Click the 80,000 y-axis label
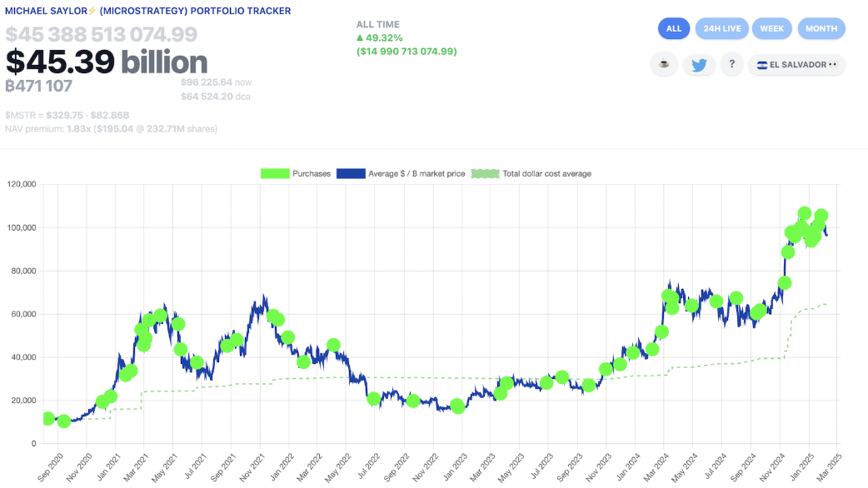The image size is (868, 488). tap(24, 271)
